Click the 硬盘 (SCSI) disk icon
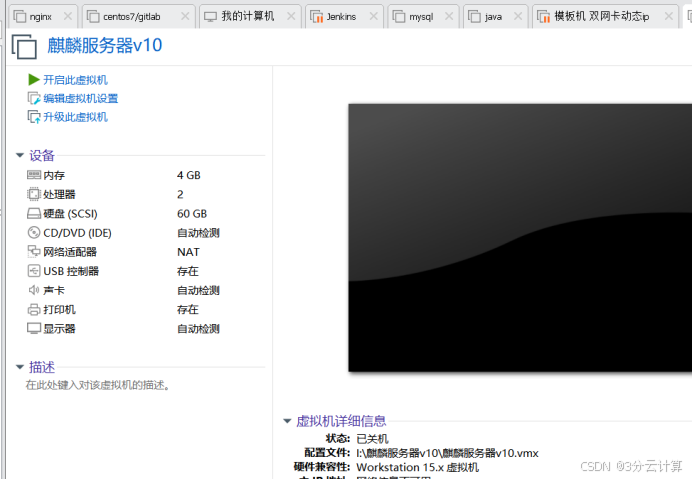The image size is (692, 480). pyautogui.click(x=34, y=214)
